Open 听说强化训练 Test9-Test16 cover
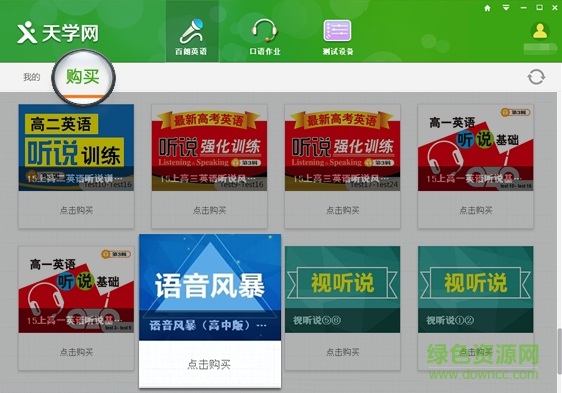Image resolution: width=562 pixels, height=393 pixels. coord(209,147)
